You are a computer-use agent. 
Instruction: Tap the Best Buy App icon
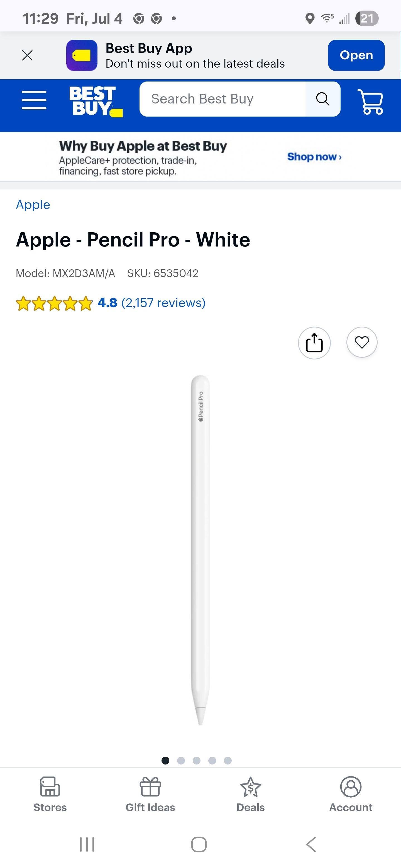click(82, 55)
